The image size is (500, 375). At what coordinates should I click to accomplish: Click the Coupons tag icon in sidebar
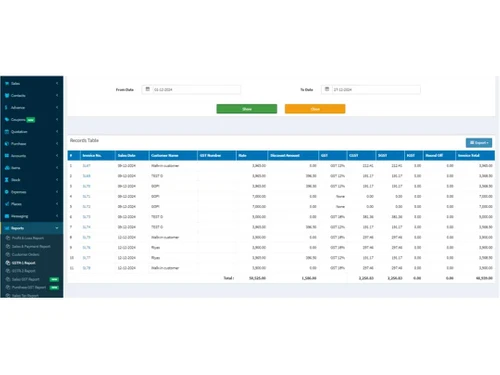7,119
